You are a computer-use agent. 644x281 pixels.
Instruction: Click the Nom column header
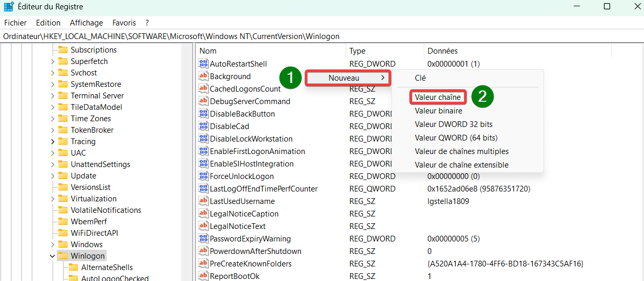point(271,51)
